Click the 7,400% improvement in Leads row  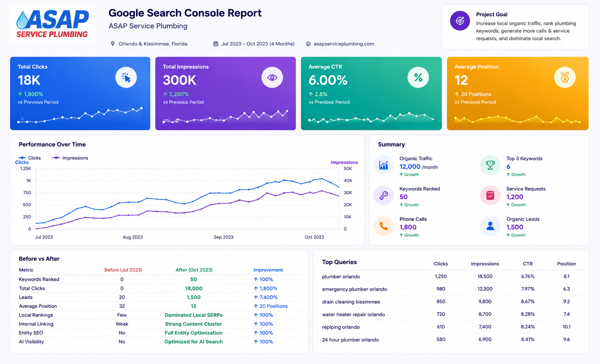[x=266, y=297]
